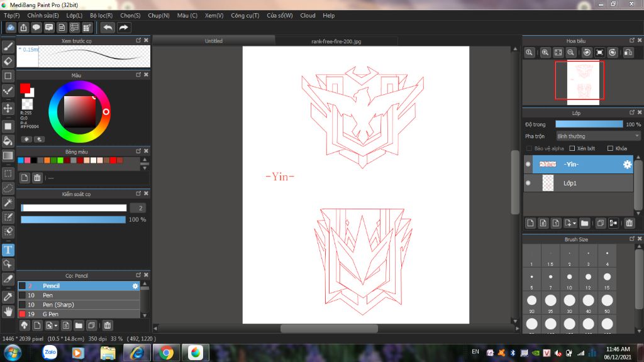644x362 pixels.
Task: Enable the Xén bớt checkbox
Action: point(572,148)
